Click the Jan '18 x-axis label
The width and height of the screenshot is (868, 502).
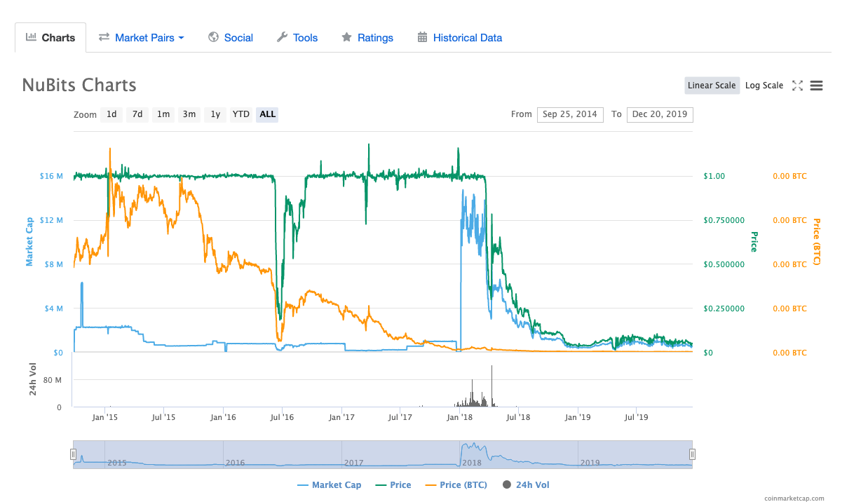[x=460, y=417]
